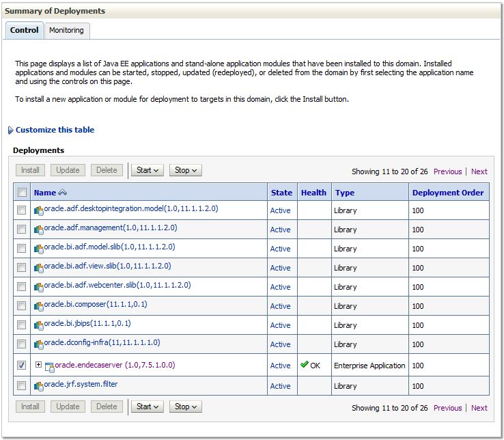The width and height of the screenshot is (504, 440).
Task: Check the oracle.bi.adf.webcenter.slib row checkbox
Action: point(22,286)
